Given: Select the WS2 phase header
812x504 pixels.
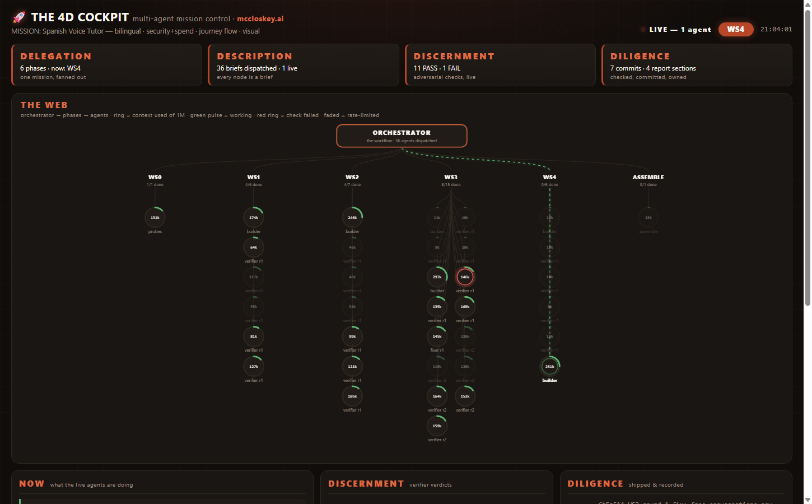Looking at the screenshot, I should (352, 177).
